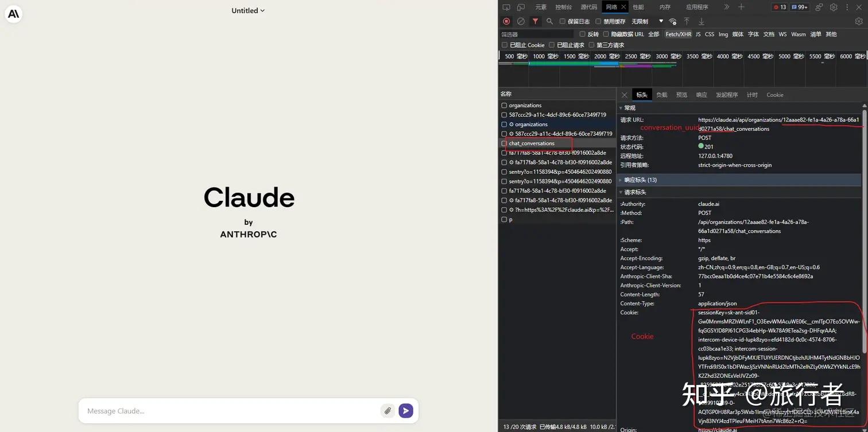Click the import HAR upload arrow icon

(x=687, y=21)
